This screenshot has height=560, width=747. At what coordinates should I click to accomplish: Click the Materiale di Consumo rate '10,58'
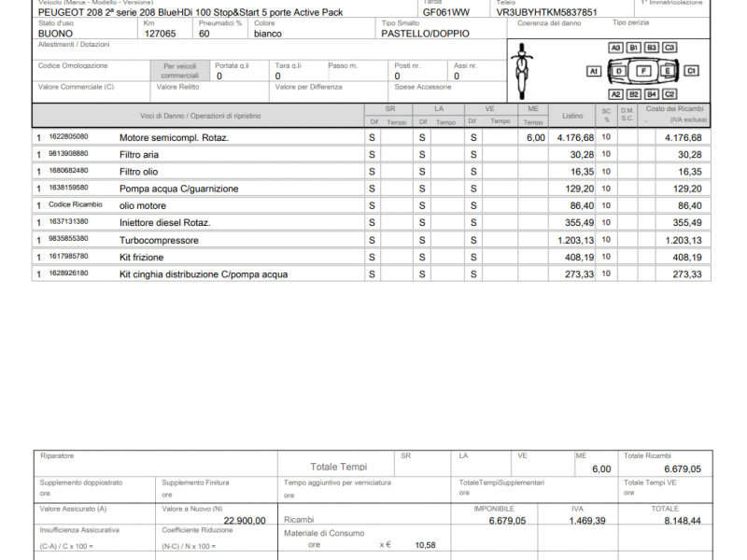[x=426, y=545]
